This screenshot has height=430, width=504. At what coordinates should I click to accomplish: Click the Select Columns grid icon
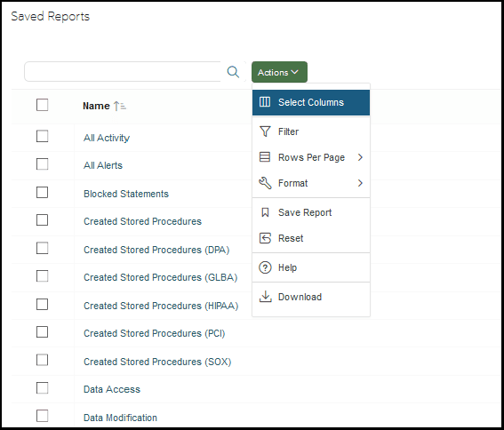tap(265, 102)
